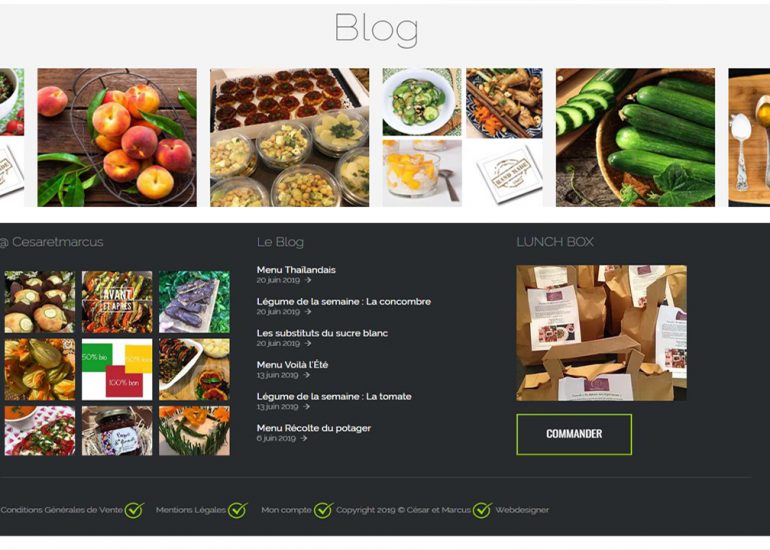This screenshot has height=550, width=770.
Task: Click the arrow under Menu Voilà l'Été
Action: click(x=306, y=375)
